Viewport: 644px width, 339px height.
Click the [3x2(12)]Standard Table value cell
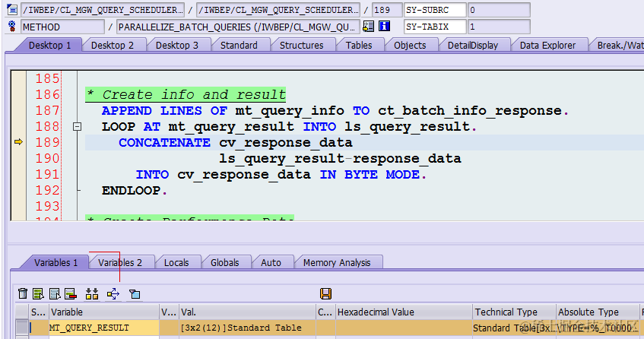click(247, 328)
